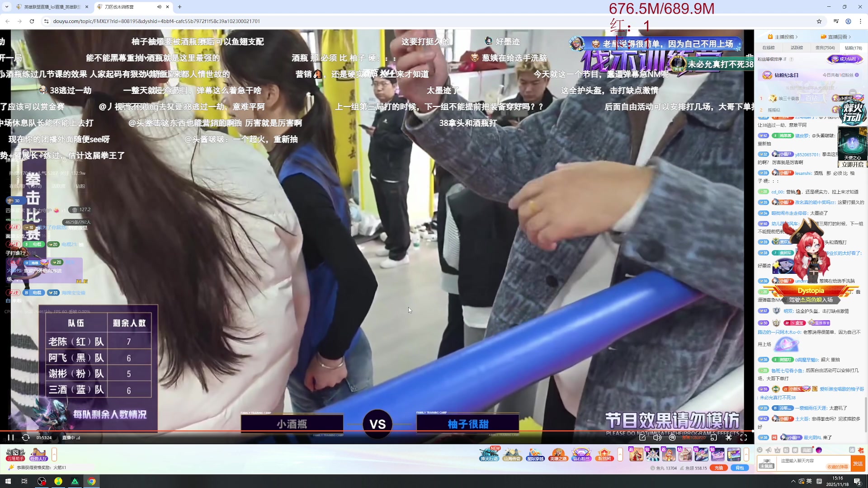Click the megaphone broadcast icon
This screenshot has height=488, width=868.
[x=769, y=450]
